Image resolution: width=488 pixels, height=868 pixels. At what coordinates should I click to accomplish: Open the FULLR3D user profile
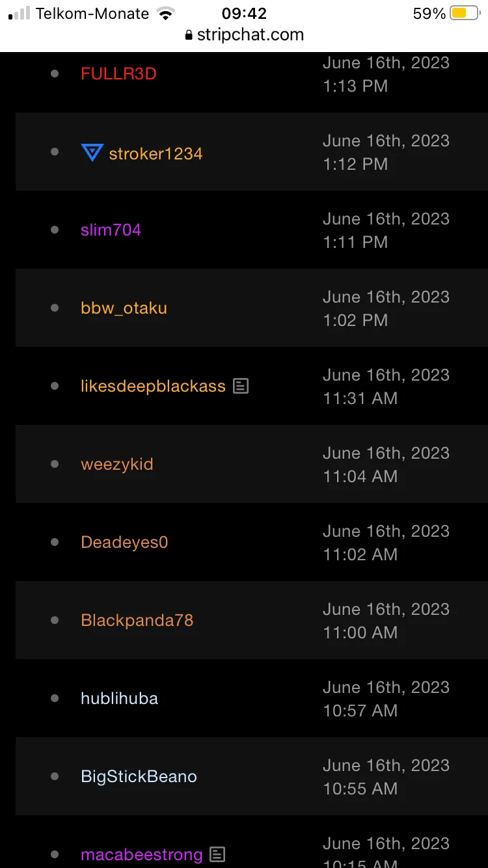click(x=118, y=74)
